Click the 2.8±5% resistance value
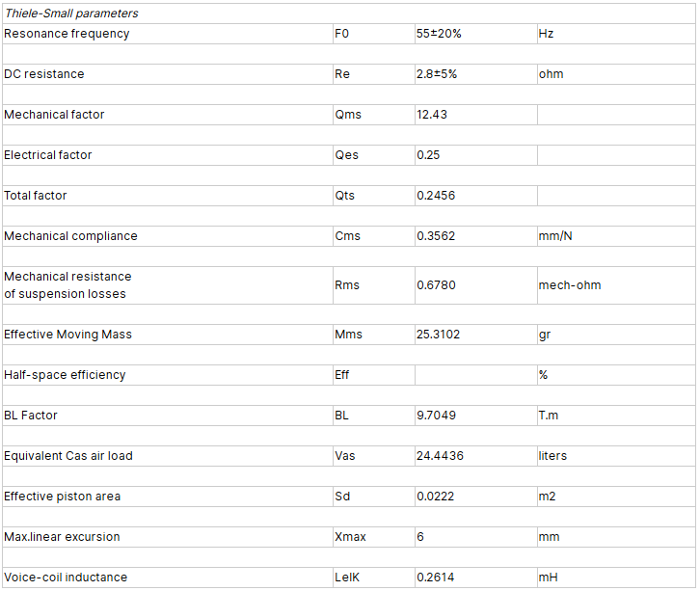Image resolution: width=700 pixels, height=591 pixels. pyautogui.click(x=437, y=74)
